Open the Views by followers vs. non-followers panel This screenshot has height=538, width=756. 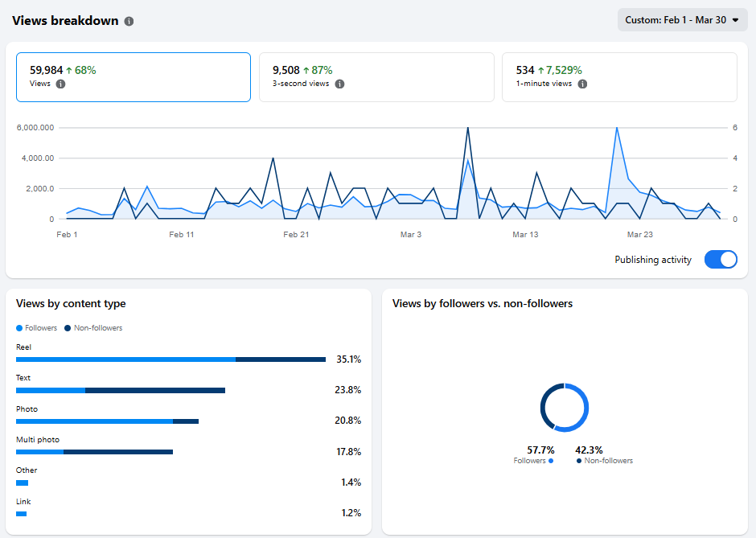pyautogui.click(x=482, y=303)
